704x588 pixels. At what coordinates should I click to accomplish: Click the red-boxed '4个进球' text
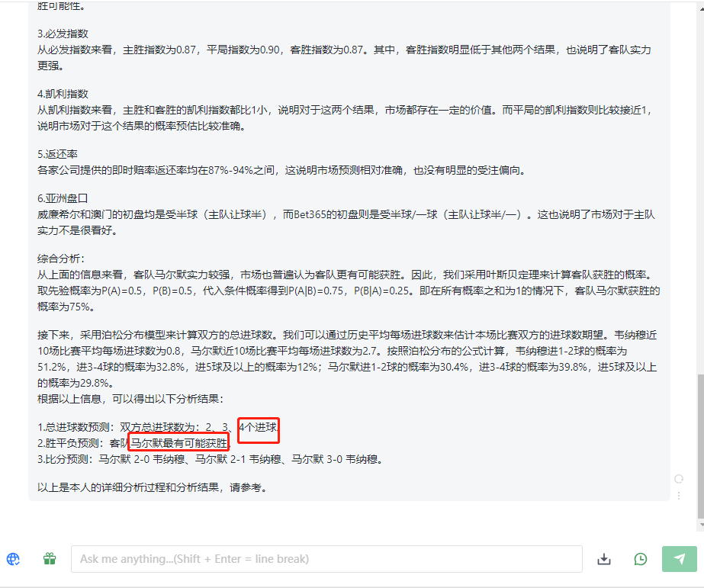pos(259,427)
